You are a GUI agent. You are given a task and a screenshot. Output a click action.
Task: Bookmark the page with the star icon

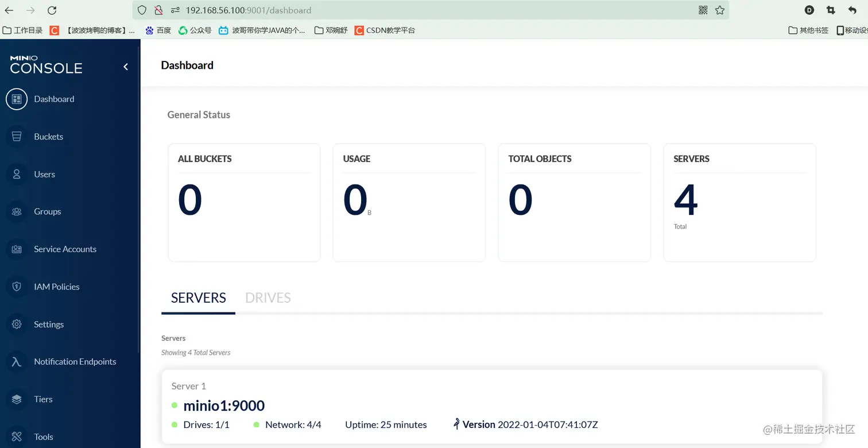click(x=720, y=10)
